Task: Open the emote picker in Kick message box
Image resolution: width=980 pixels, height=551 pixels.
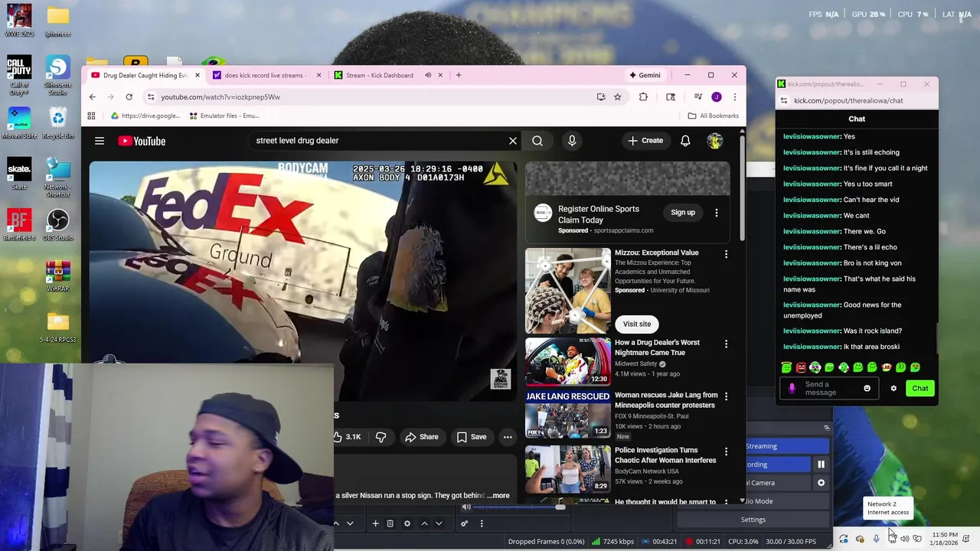Action: [x=867, y=389]
